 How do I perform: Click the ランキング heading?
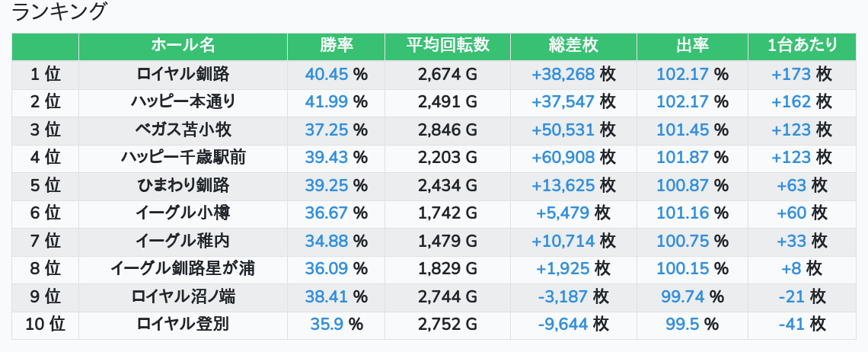pyautogui.click(x=60, y=12)
